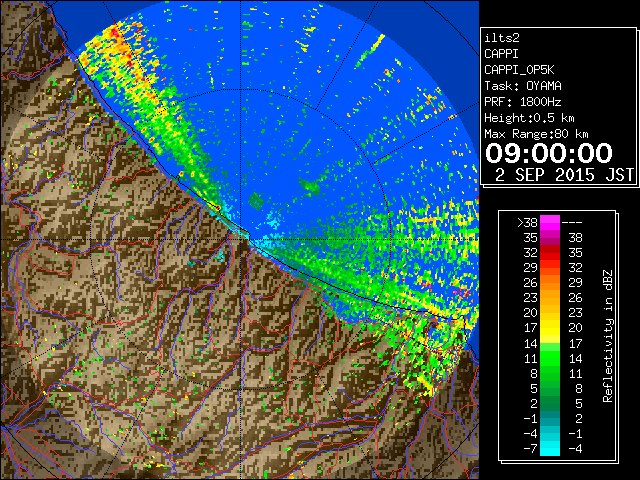Click the magenta >38 dBZ legend swatch

[550, 222]
